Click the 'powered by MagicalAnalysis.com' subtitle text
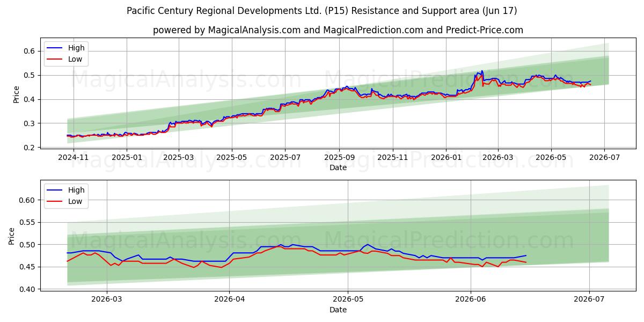Screen dimensions: 644x322 pyautogui.click(x=338, y=30)
